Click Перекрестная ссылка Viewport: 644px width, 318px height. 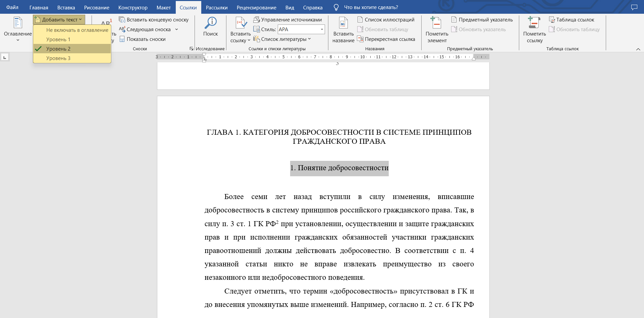click(386, 39)
